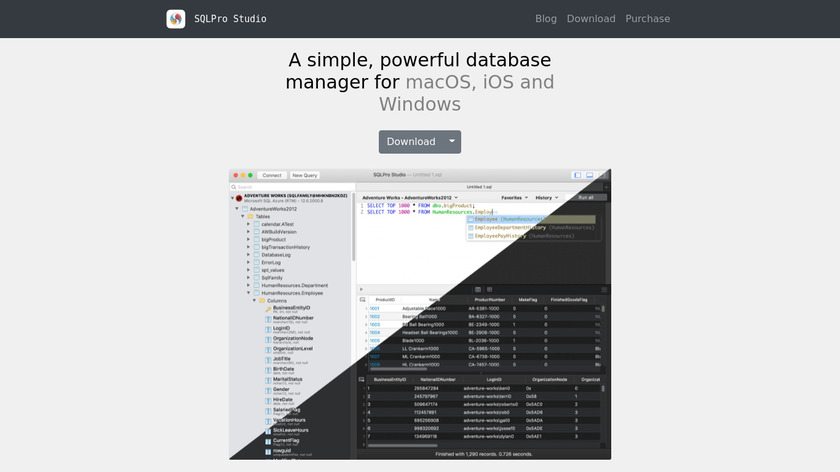Collapse the Tables folder in the tree
The height and width of the screenshot is (472, 840).
coord(243,216)
